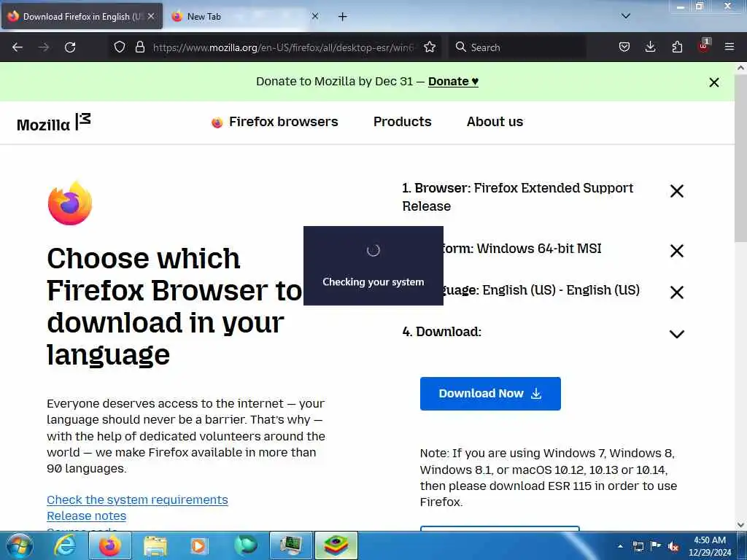This screenshot has width=747, height=560.
Task: Open tracking protection shield icon
Action: tap(120, 47)
